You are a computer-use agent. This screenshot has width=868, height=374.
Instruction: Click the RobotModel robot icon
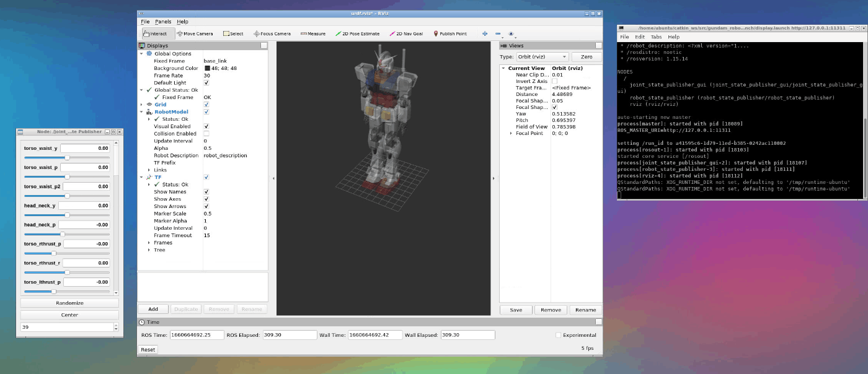pos(149,112)
